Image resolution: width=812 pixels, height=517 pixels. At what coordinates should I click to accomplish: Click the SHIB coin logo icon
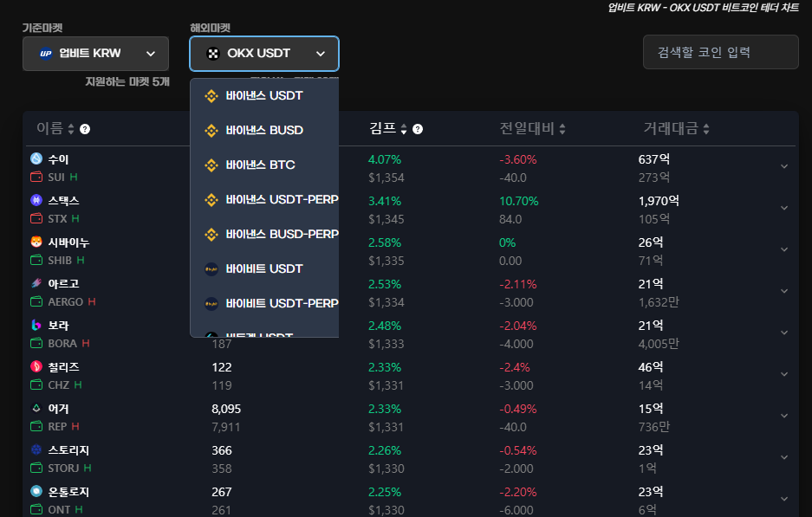click(36, 242)
